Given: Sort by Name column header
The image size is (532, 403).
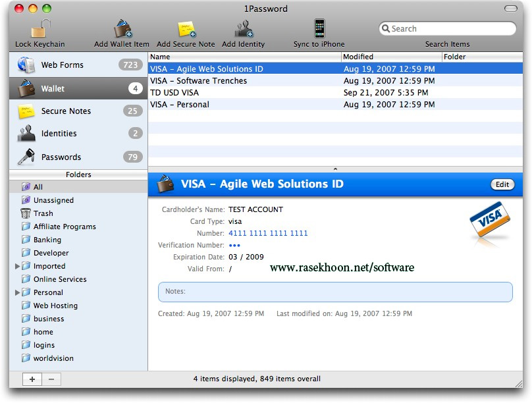Looking at the screenshot, I should click(x=245, y=57).
